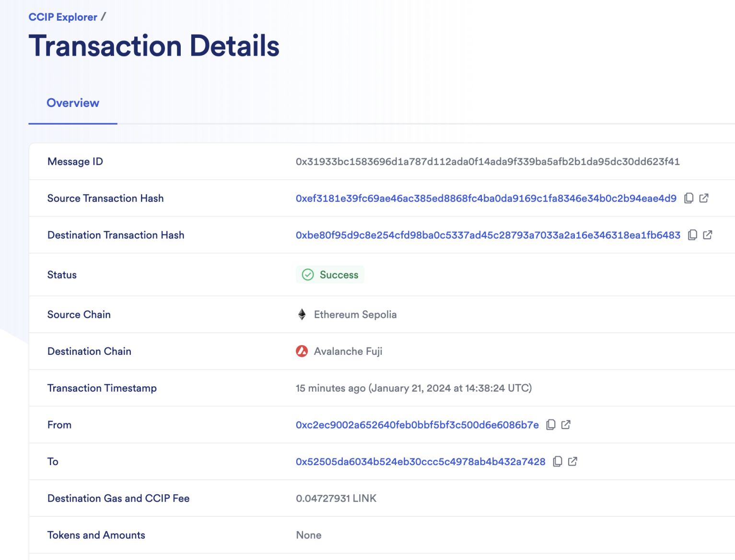
Task: Click the Message ID label
Action: [75, 162]
